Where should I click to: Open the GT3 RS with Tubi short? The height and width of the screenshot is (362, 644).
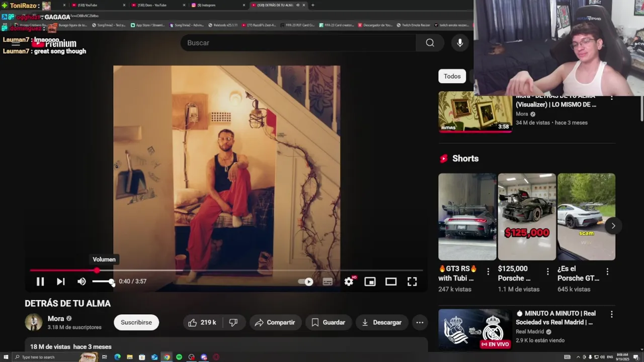[467, 217]
